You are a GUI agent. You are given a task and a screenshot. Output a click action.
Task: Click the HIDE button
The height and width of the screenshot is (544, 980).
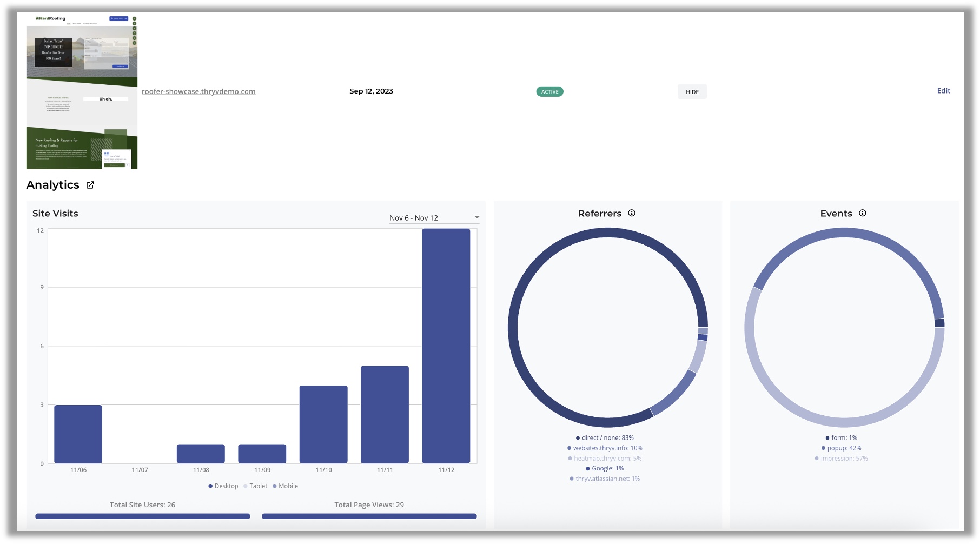[x=692, y=92]
